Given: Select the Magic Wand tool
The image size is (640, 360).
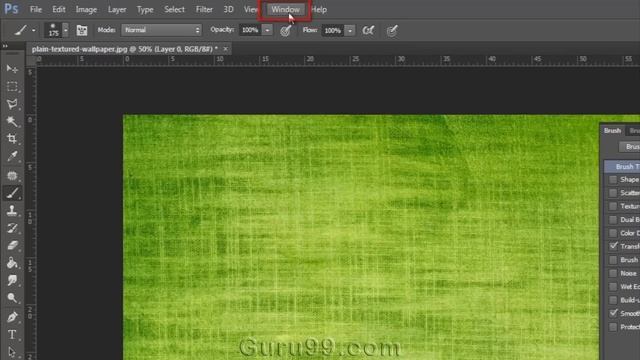Looking at the screenshot, I should point(12,121).
